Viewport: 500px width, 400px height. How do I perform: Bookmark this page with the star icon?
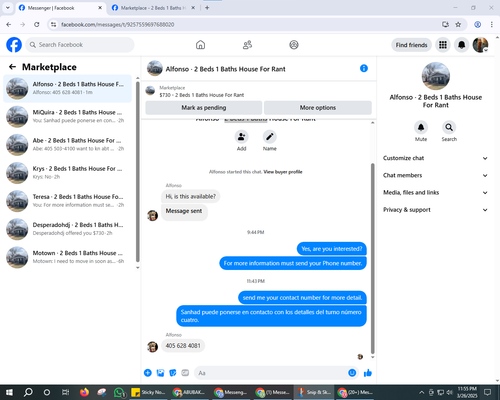click(x=458, y=24)
